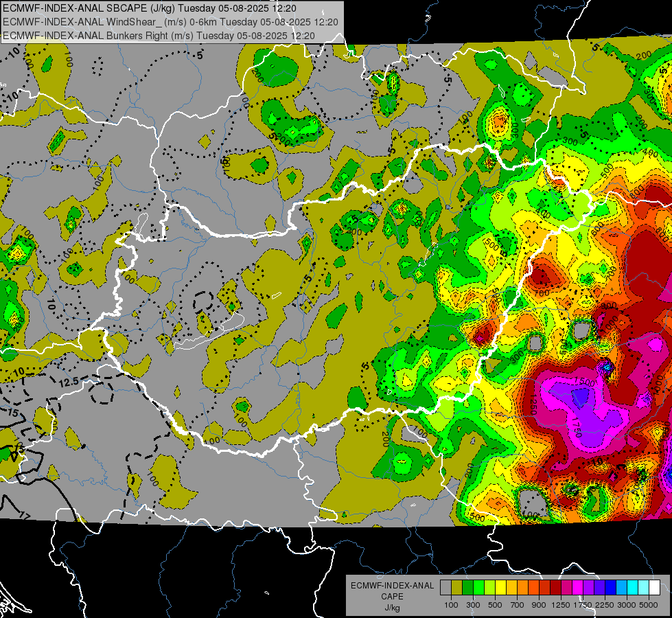Click the 700 tick label in legend
Viewport: 672px width, 618px height.
coord(518,605)
